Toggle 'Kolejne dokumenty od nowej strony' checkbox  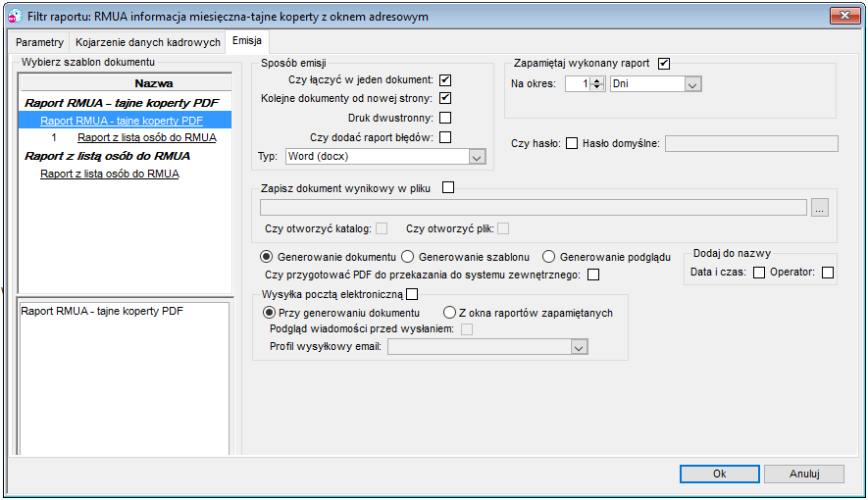point(445,98)
